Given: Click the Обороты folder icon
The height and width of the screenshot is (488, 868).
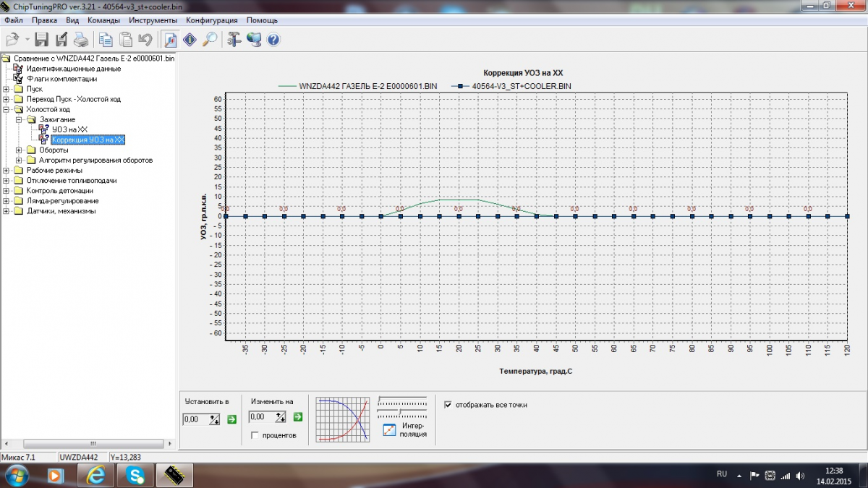Looking at the screenshot, I should (31, 150).
